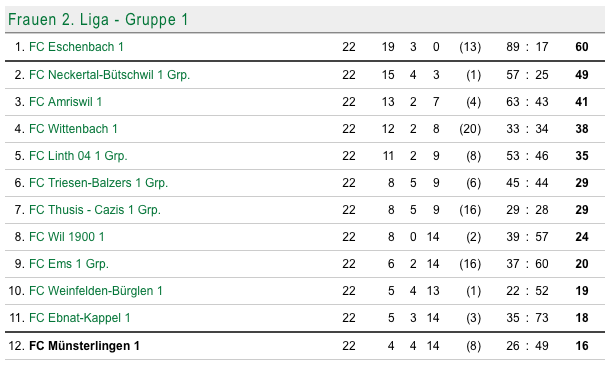The height and width of the screenshot is (367, 613).
Task: Click the 16 points value in the last row
Action: (582, 346)
